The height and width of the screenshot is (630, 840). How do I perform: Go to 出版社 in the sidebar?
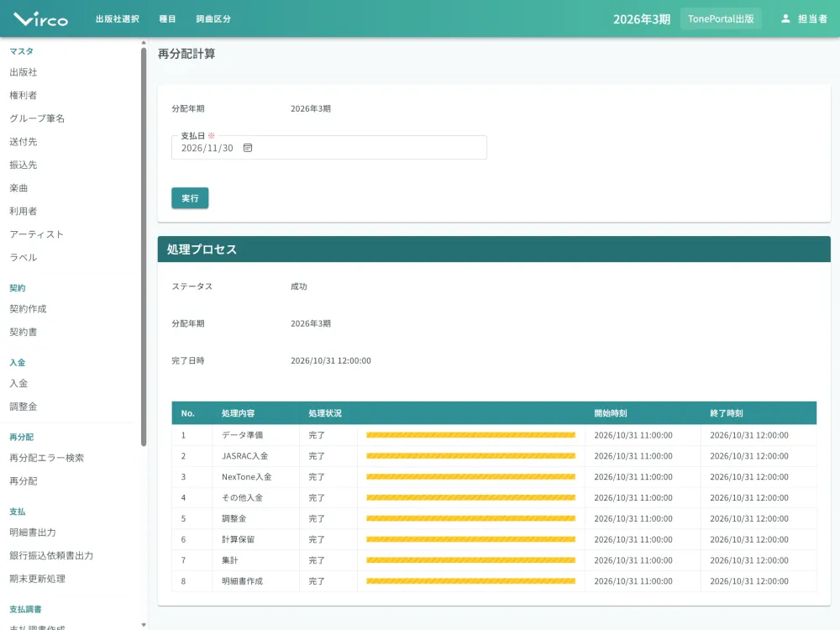coord(24,72)
